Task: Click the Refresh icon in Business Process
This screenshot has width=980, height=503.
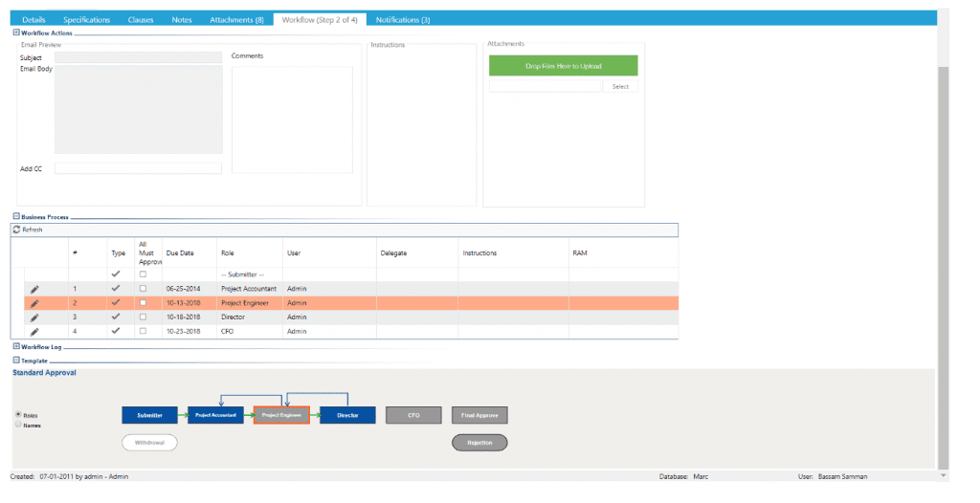Action: (x=16, y=230)
